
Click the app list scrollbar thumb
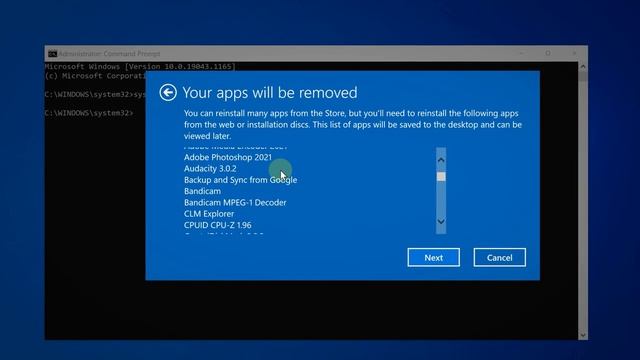click(441, 176)
